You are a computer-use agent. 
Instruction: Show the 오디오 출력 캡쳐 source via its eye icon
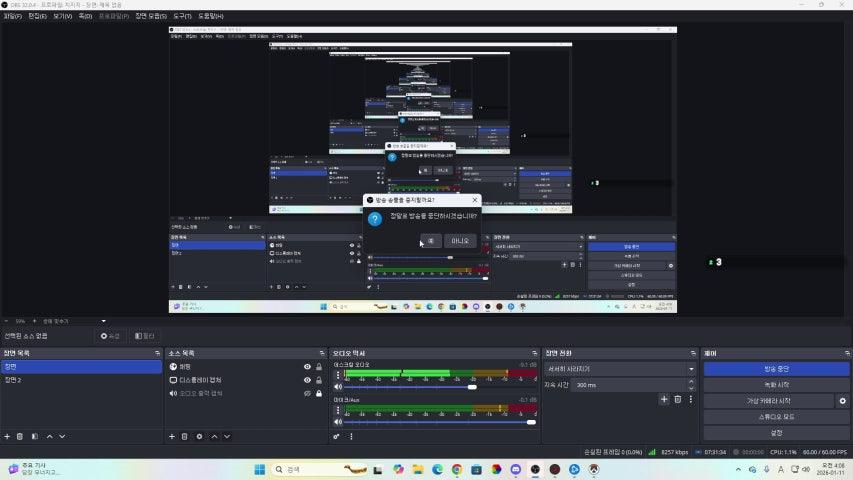pos(307,393)
